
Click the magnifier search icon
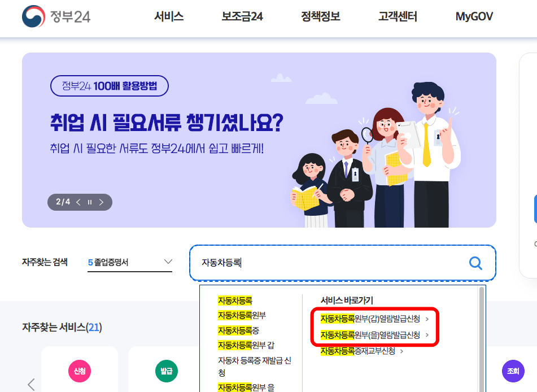[475, 263]
